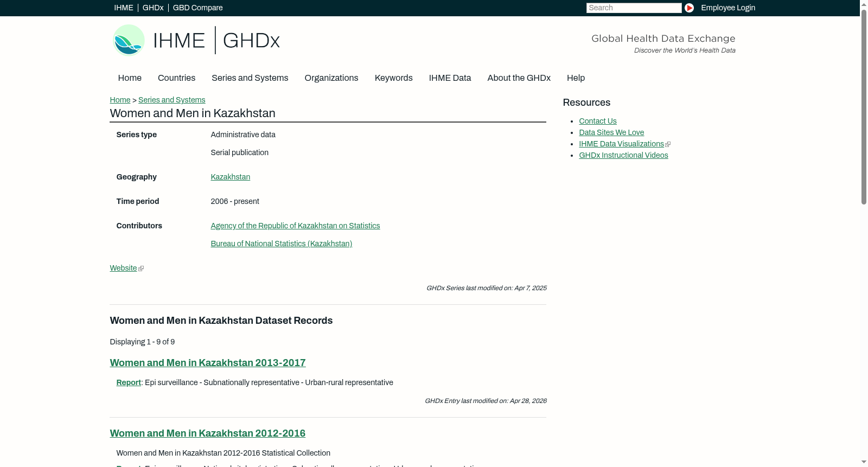Click the vertical page scrollbar thumb
This screenshot has width=868, height=467.
[864, 107]
